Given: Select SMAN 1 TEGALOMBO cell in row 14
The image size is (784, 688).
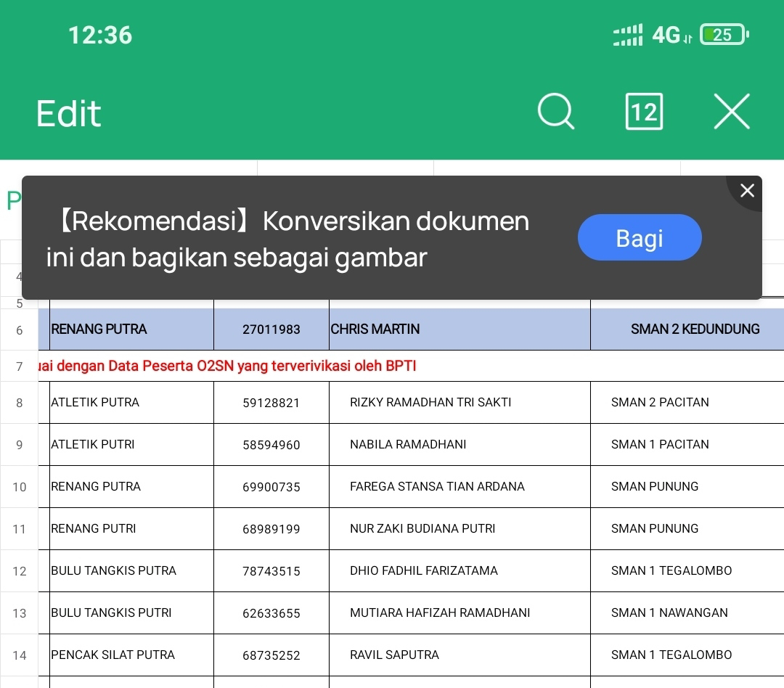Looking at the screenshot, I should click(x=687, y=655).
